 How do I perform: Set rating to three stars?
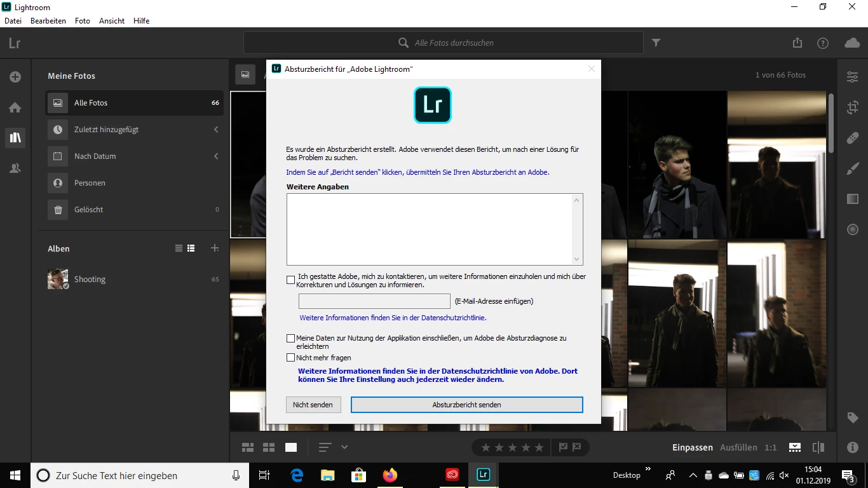click(x=512, y=447)
